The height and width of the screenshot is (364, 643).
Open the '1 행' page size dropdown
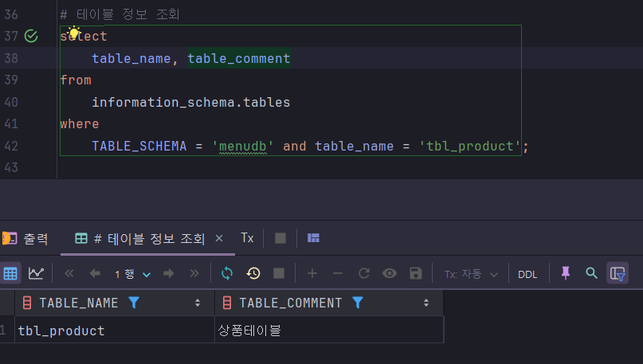(x=132, y=274)
